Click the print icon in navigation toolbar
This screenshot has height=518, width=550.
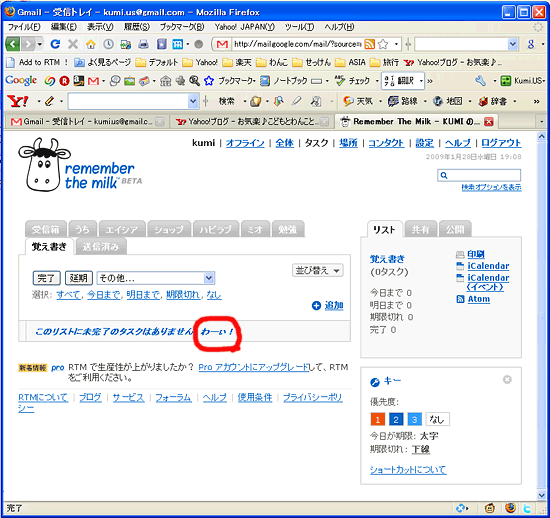click(x=143, y=44)
